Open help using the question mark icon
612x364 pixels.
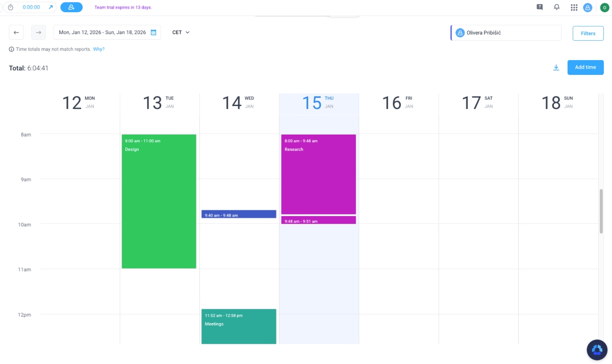pyautogui.click(x=539, y=7)
